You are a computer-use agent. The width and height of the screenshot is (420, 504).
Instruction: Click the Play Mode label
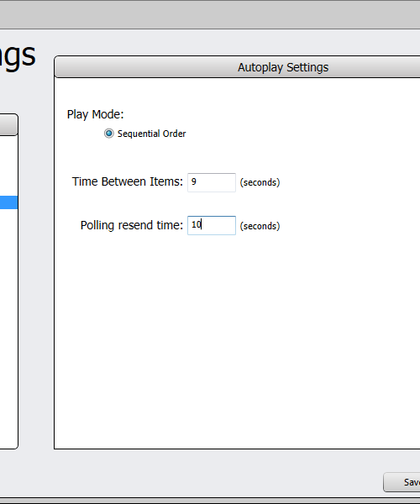(95, 114)
